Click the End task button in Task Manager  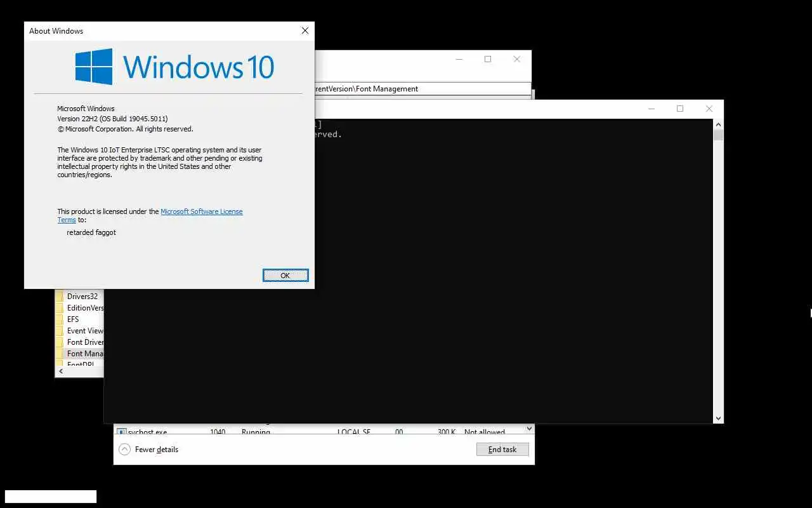pos(502,449)
